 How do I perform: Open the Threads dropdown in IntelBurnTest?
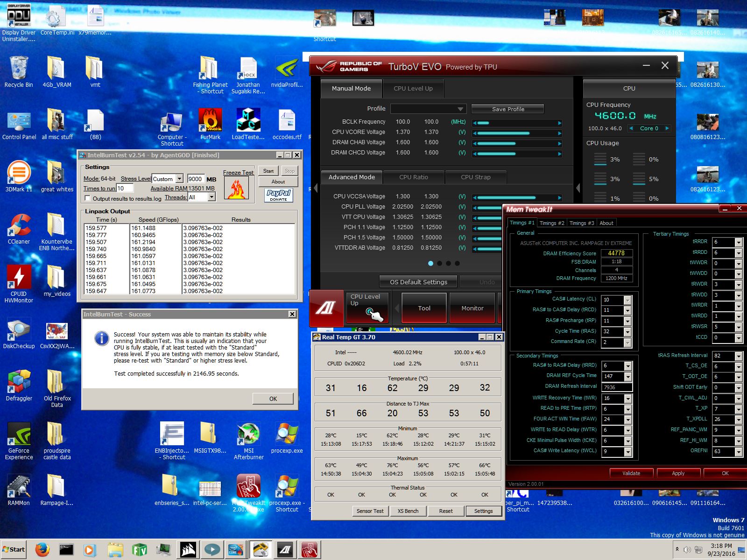(x=211, y=197)
